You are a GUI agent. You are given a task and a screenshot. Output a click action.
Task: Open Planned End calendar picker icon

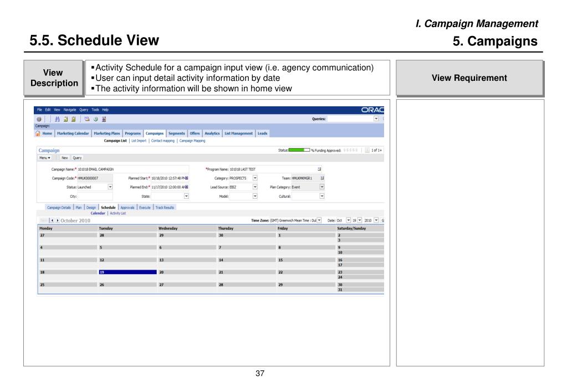[187, 187]
